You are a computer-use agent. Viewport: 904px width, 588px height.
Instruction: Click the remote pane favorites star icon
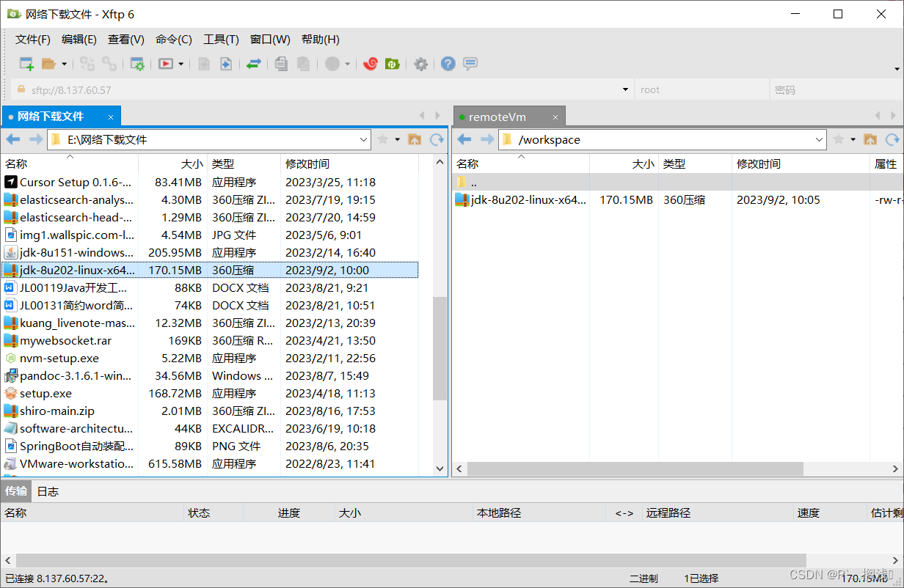click(839, 139)
